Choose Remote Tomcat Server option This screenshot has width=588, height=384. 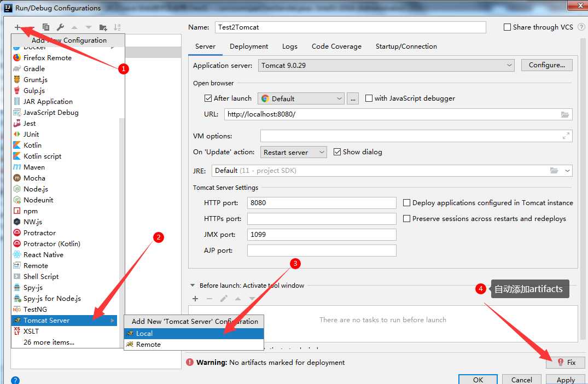pyautogui.click(x=194, y=344)
